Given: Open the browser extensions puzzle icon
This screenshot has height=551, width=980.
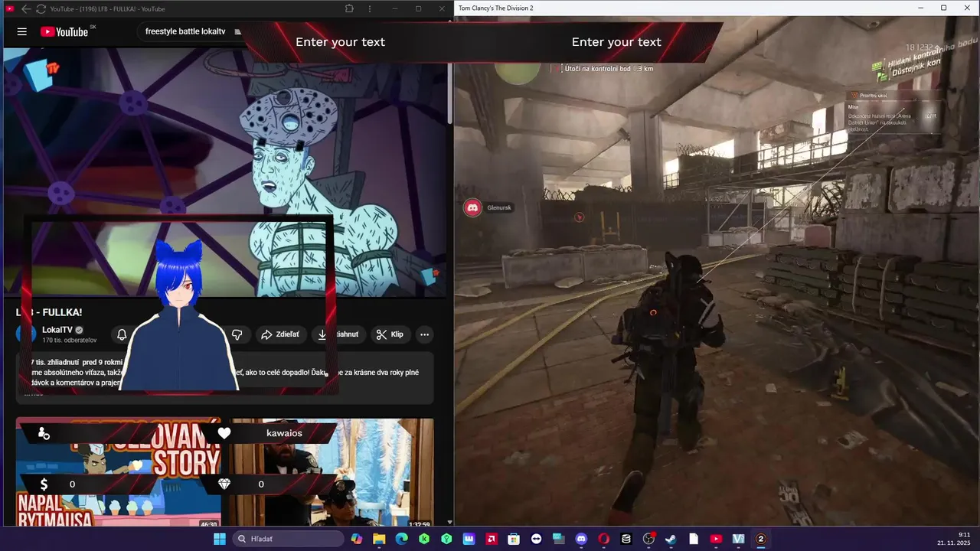Looking at the screenshot, I should coord(349,8).
